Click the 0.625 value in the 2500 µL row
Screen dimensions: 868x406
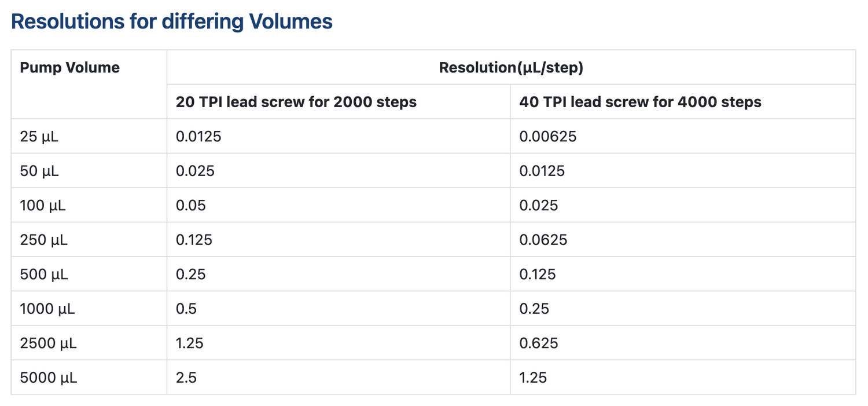538,343
